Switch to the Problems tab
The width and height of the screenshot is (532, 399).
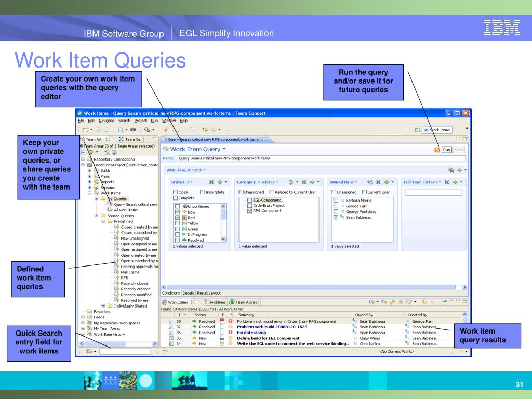pos(215,302)
